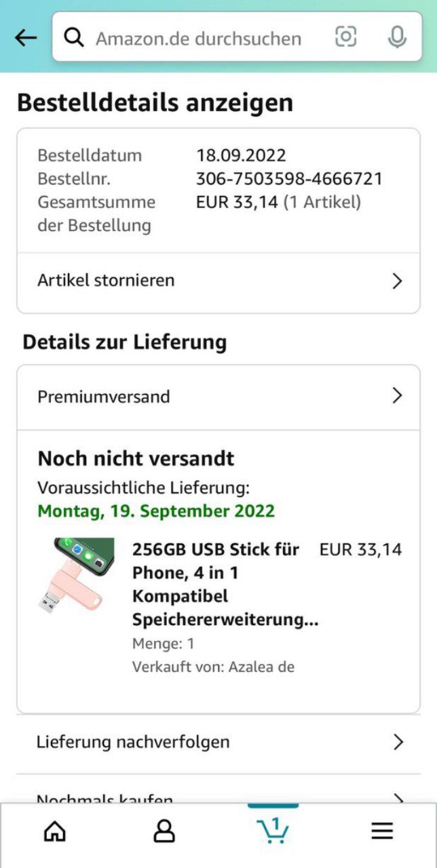Tap the Montag, 19. September 2022 delivery date
This screenshot has height=868, width=437.
pyautogui.click(x=156, y=511)
